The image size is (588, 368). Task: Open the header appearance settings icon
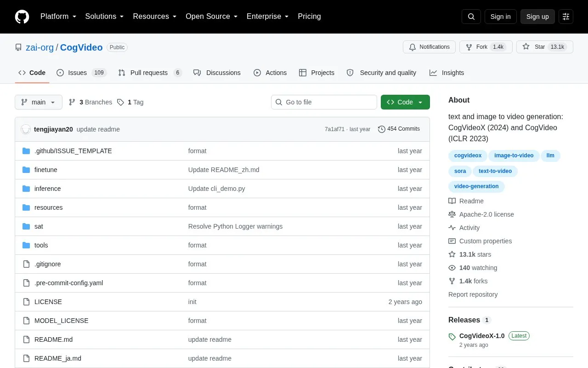[x=566, y=17]
